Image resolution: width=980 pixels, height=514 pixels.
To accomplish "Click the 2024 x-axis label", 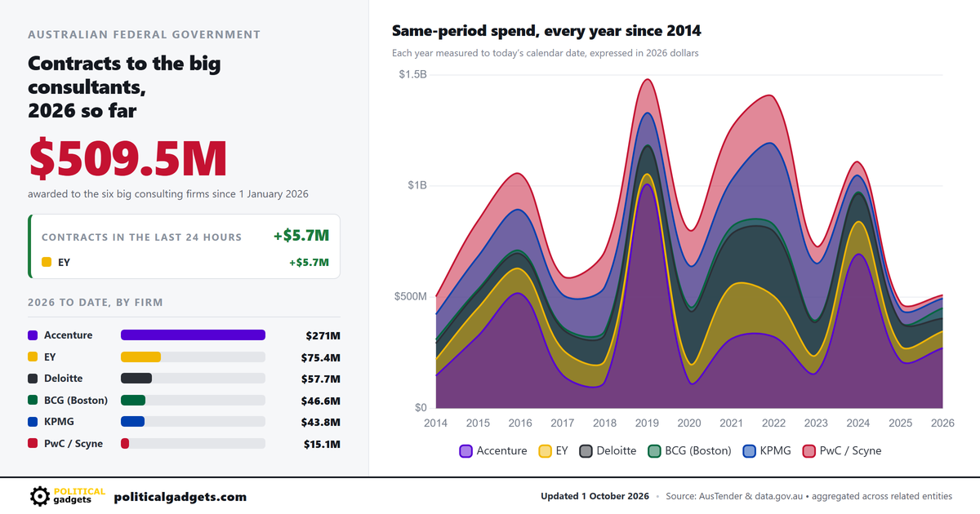I will click(x=858, y=423).
